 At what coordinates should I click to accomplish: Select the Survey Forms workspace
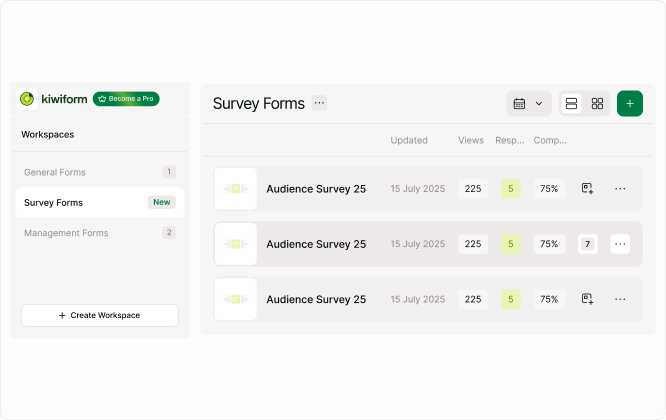100,202
